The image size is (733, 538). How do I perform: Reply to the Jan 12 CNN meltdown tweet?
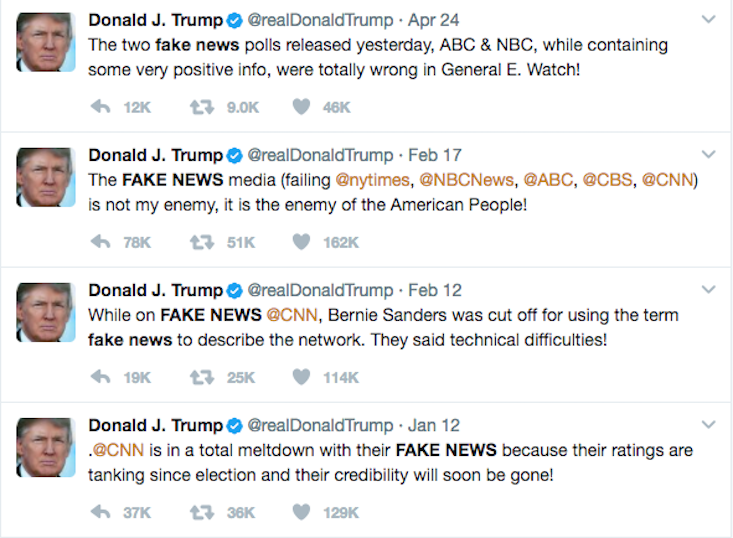tap(99, 512)
